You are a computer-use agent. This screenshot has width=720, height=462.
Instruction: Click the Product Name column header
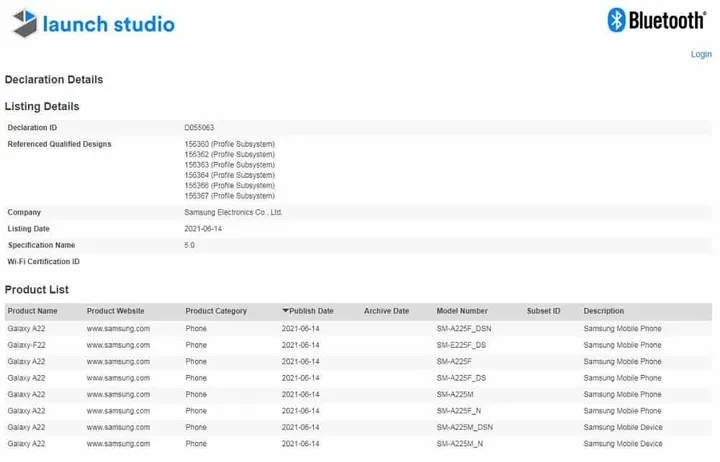tap(32, 311)
